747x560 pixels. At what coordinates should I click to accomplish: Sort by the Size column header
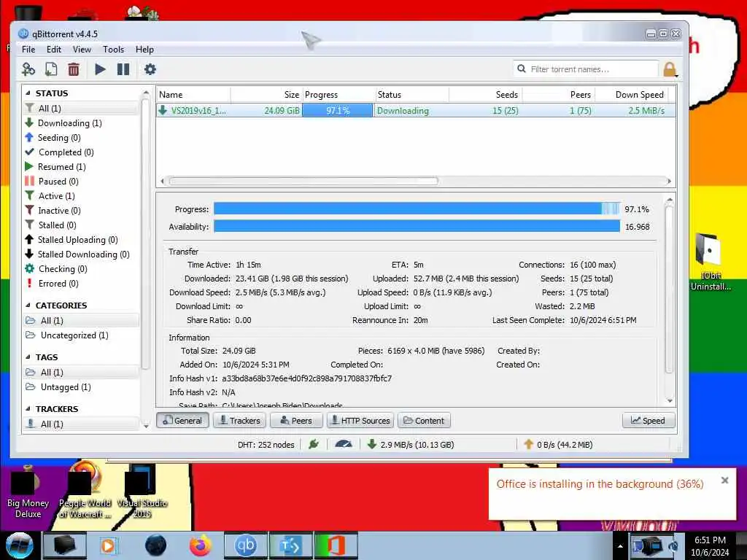[266, 95]
